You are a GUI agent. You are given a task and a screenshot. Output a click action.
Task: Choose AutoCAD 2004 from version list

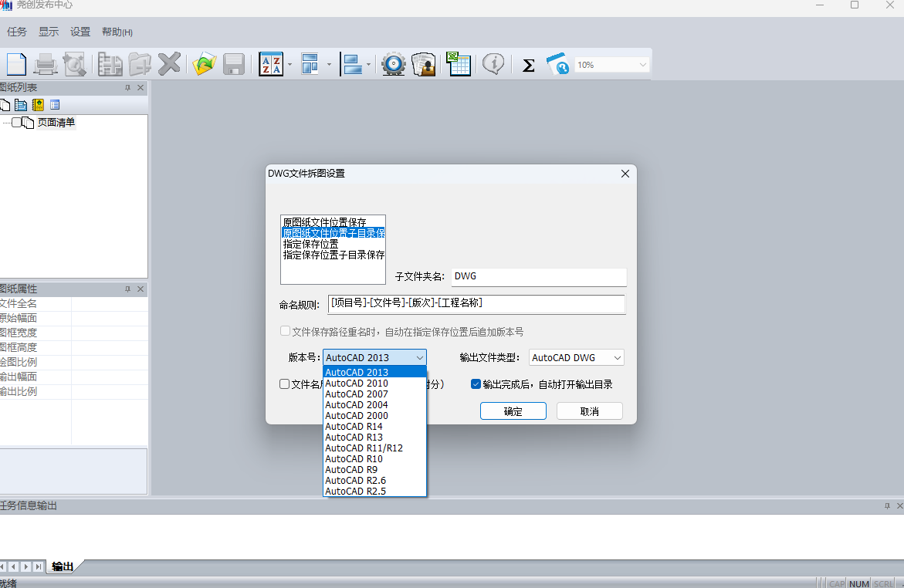pos(374,404)
